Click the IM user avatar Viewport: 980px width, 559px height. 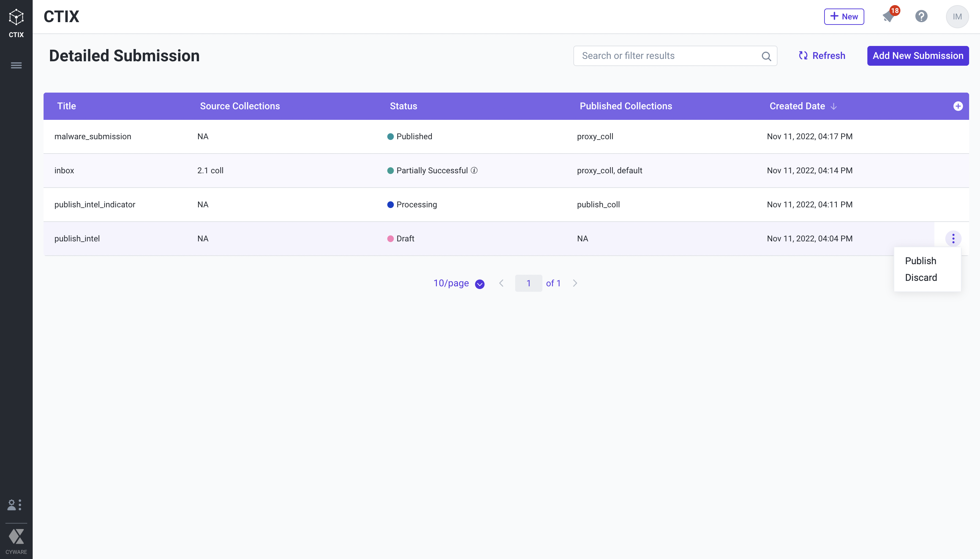957,16
